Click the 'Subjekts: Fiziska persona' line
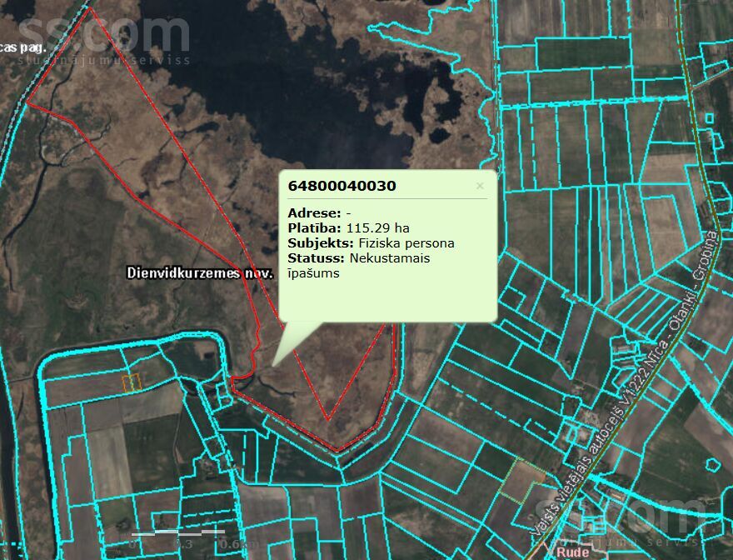 [x=371, y=242]
